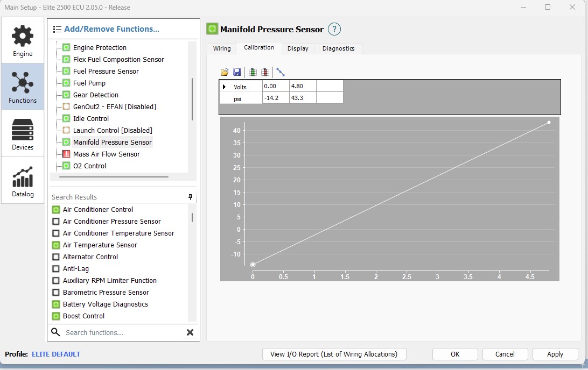Pin the Search Results panel

coord(190,197)
